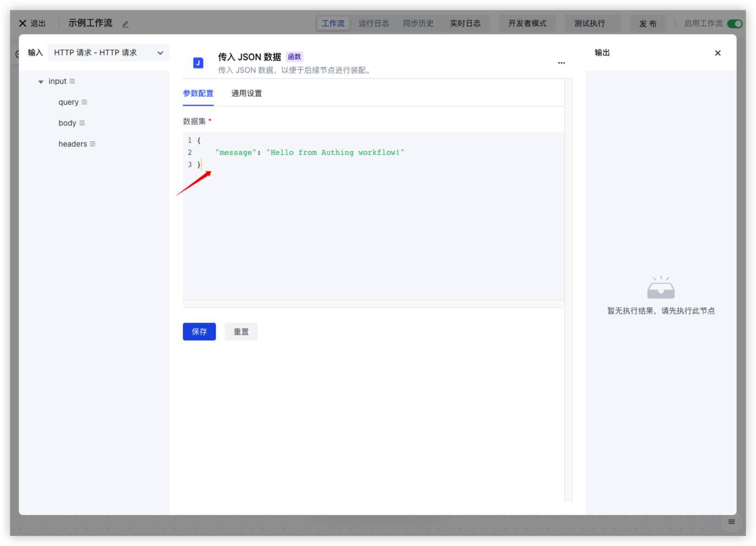Click the blue 保存 button
This screenshot has height=546, width=756.
(x=199, y=332)
